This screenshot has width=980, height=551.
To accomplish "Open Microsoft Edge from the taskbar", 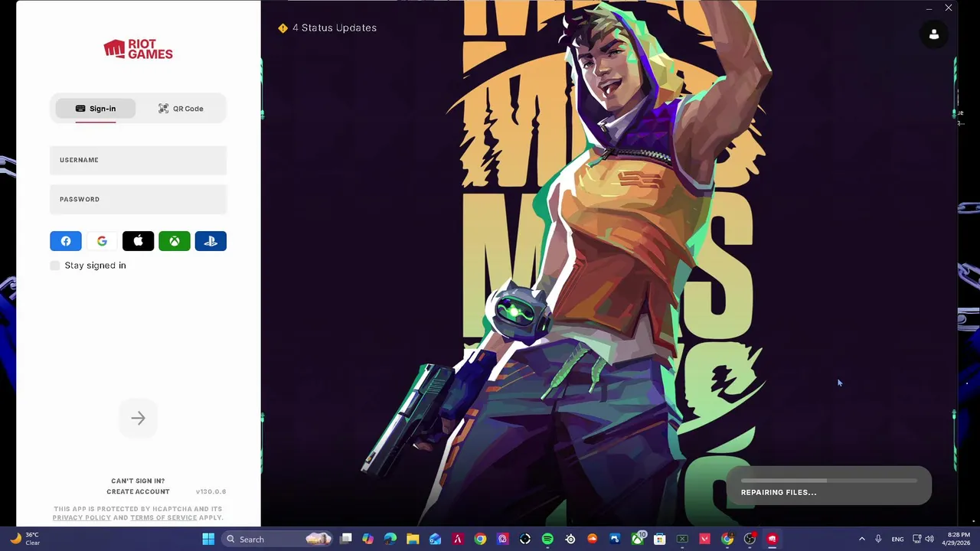I will (x=390, y=539).
